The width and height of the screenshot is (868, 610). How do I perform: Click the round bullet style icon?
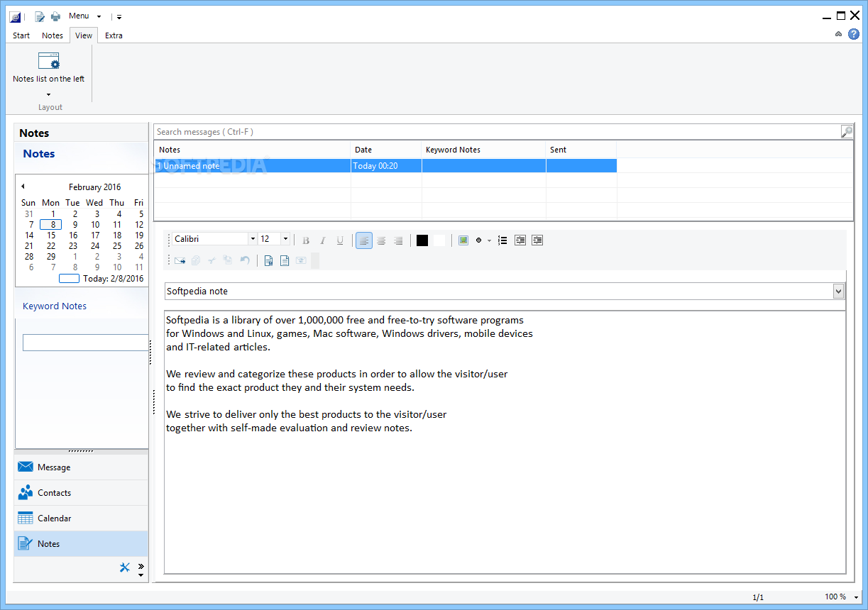click(x=479, y=240)
